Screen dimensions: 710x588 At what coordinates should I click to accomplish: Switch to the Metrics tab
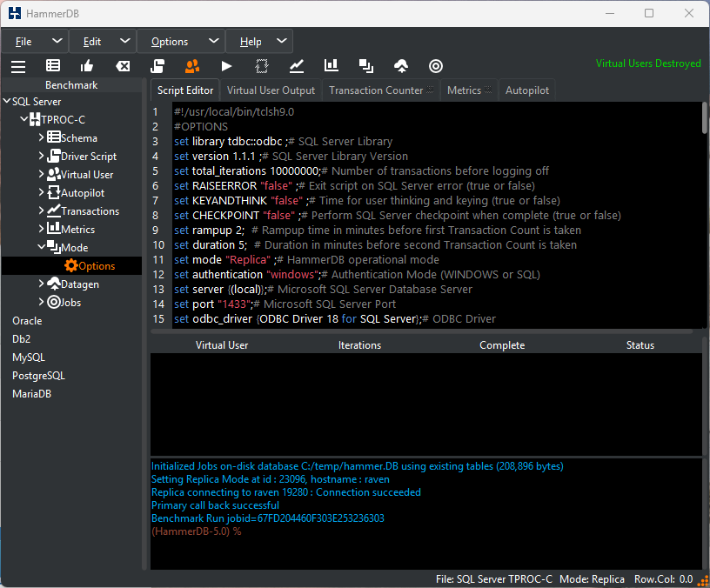469,90
